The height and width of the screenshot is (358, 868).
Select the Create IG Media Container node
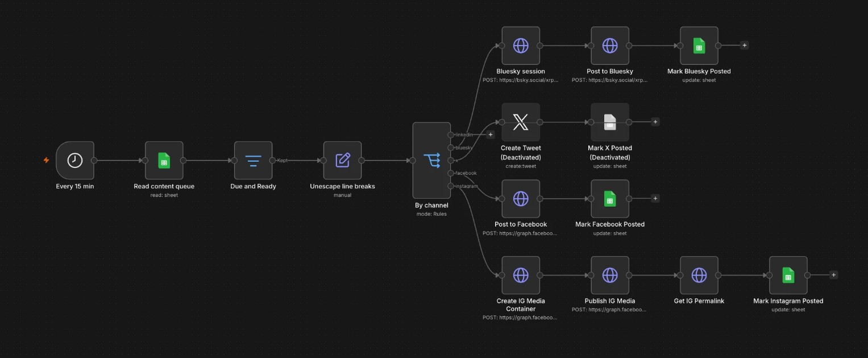point(521,275)
